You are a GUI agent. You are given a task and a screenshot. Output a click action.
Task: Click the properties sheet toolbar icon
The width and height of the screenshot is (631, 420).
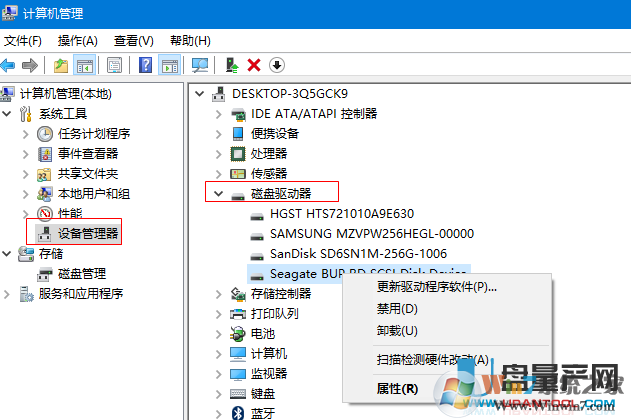click(x=115, y=65)
